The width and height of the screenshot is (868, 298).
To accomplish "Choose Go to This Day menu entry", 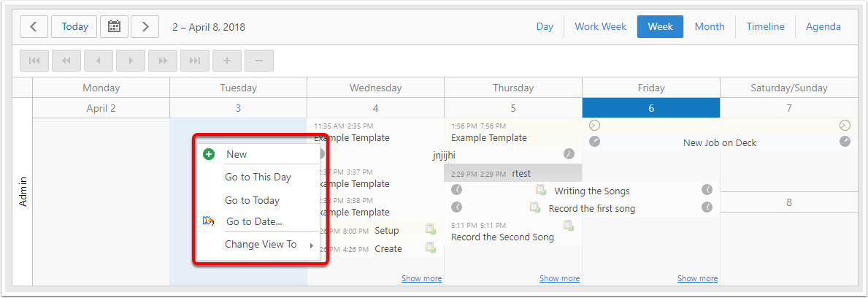I will 258,177.
